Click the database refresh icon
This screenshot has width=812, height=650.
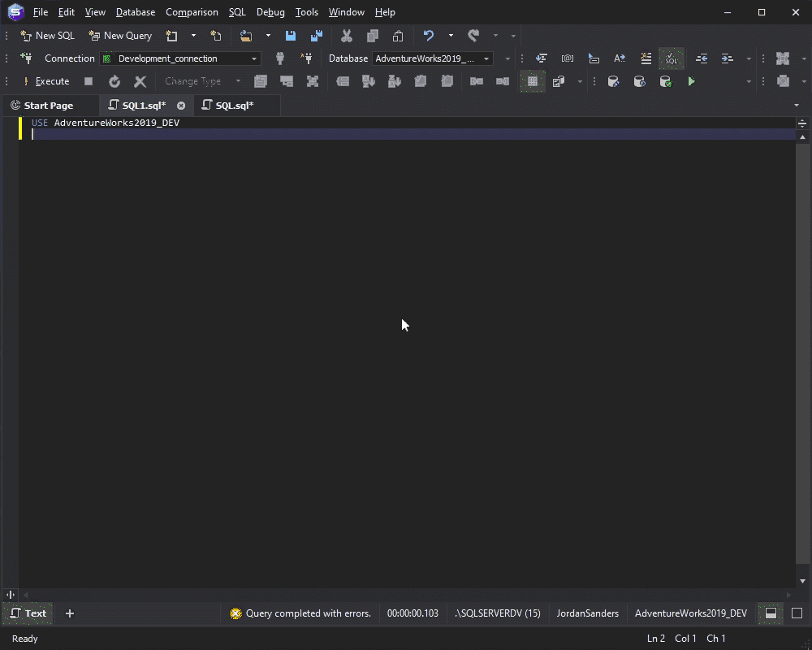640,81
